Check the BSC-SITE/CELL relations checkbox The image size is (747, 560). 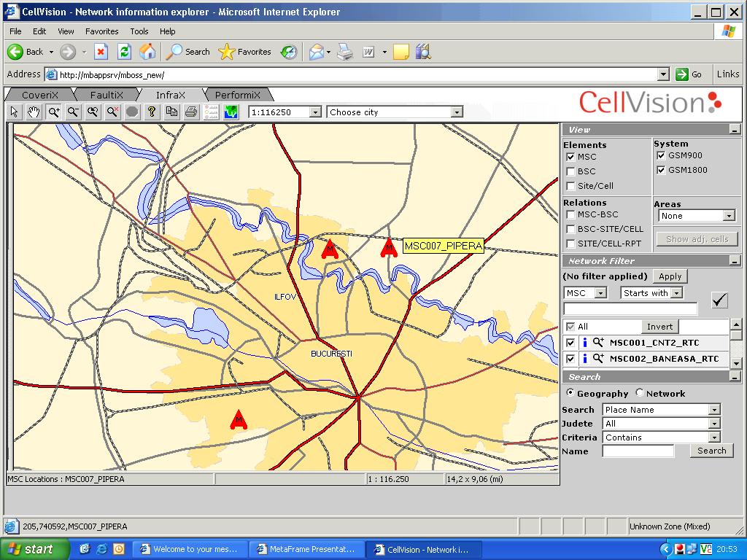click(x=570, y=229)
